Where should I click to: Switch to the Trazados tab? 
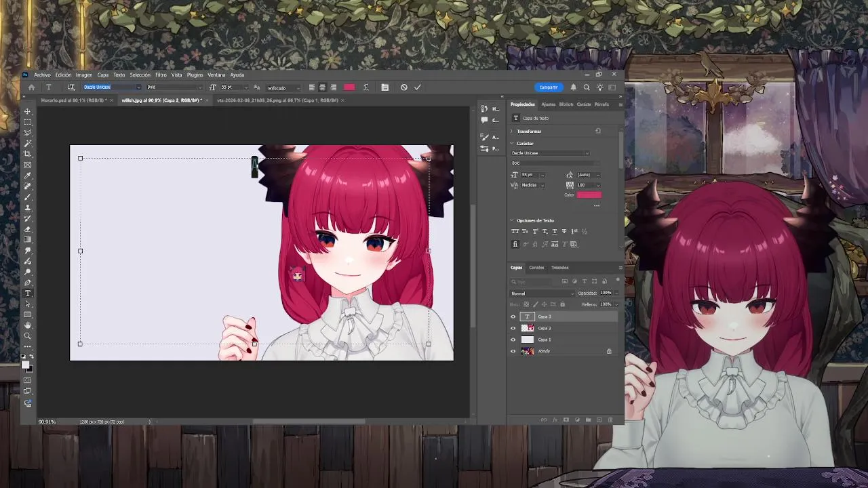coord(559,268)
